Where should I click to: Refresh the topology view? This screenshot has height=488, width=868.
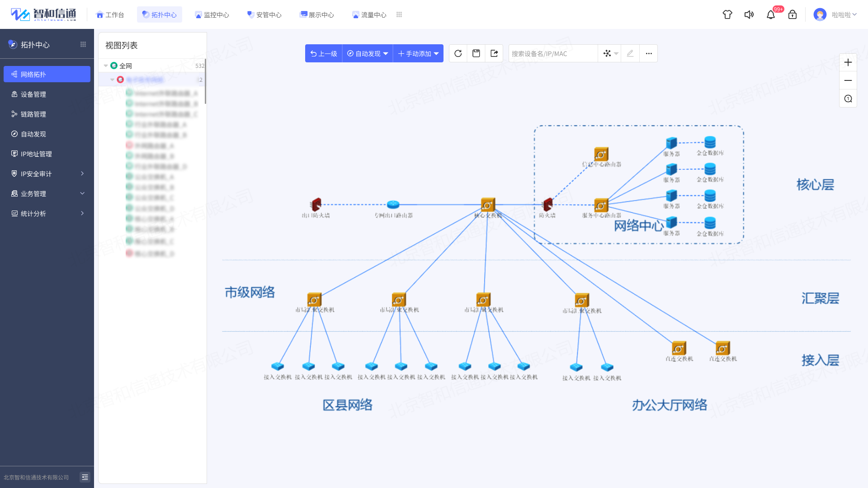pos(458,53)
